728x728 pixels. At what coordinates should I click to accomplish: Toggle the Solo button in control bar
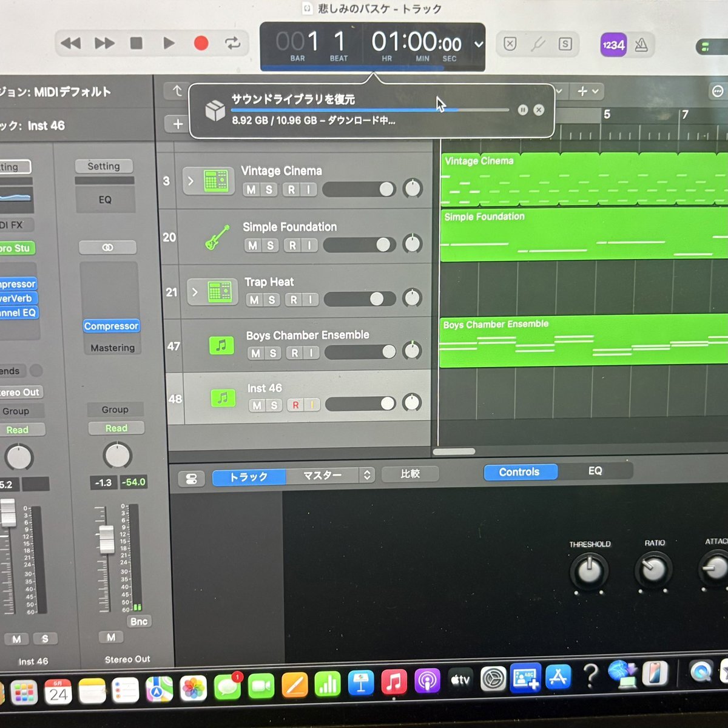[x=565, y=44]
